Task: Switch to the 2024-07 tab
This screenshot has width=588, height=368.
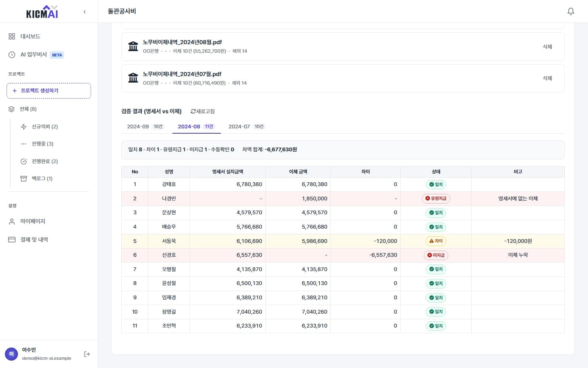Action: pos(247,127)
